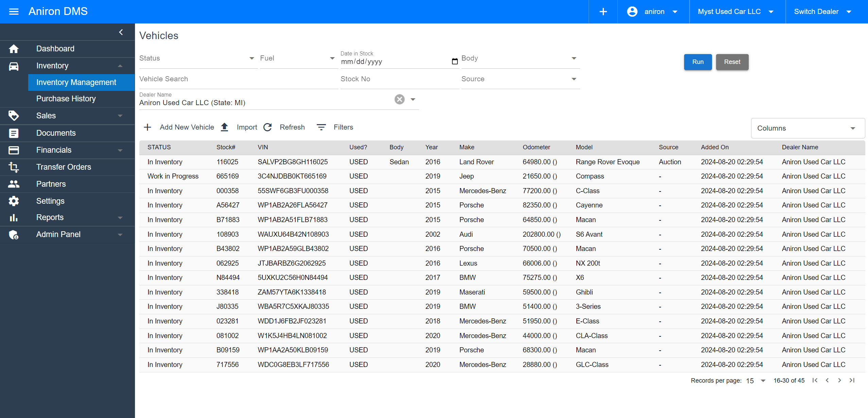Screen dimensions: 868x418
Task: Open the Switch Dealer dropdown
Action: point(822,12)
